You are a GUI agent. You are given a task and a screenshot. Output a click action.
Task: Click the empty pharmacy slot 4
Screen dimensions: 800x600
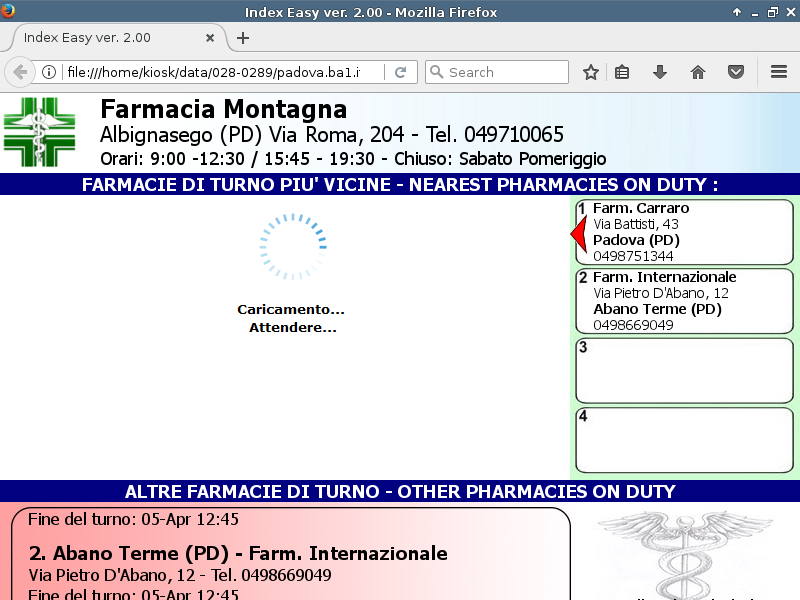click(684, 439)
